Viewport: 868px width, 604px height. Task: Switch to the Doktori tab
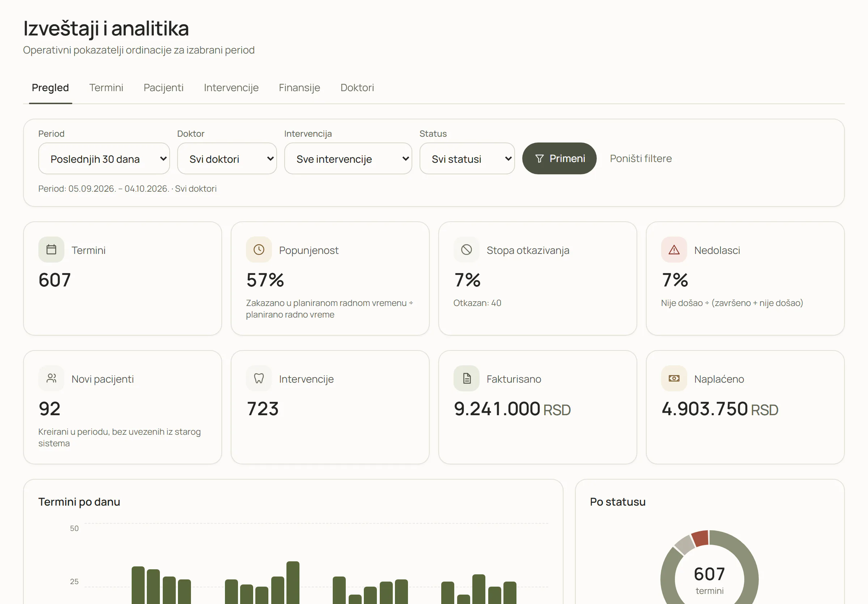click(x=357, y=88)
